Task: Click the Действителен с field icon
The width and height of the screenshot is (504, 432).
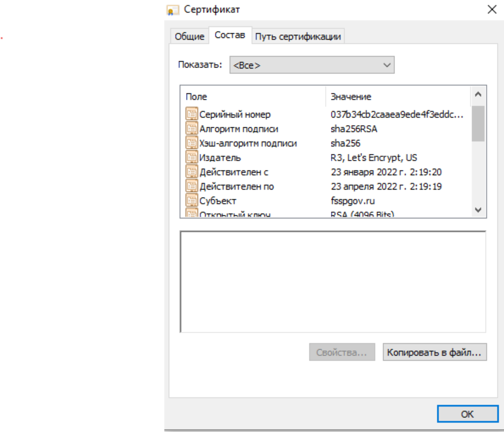Action: coord(192,172)
